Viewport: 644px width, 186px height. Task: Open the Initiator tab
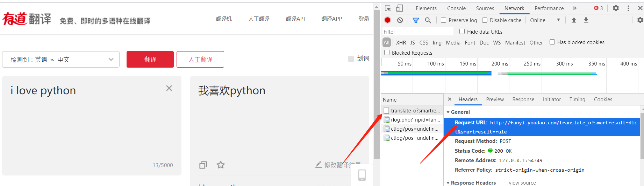(x=552, y=99)
